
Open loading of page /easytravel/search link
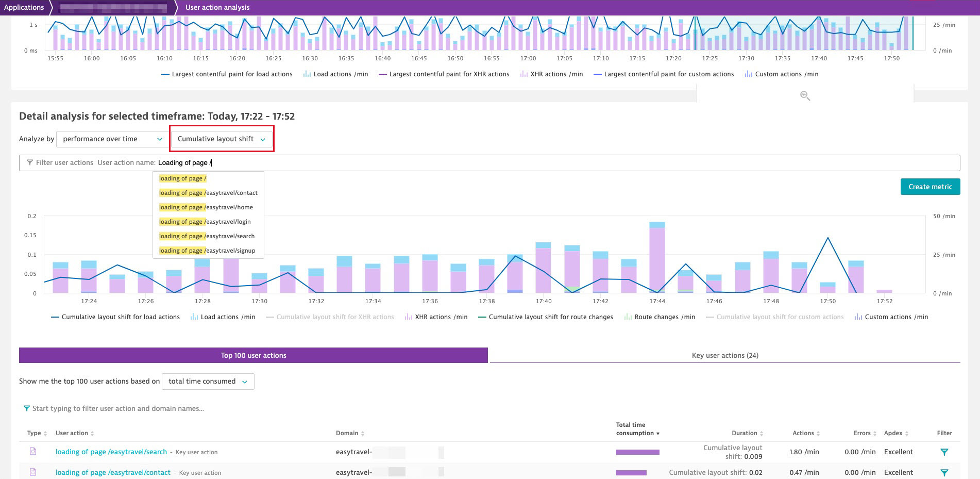point(111,452)
